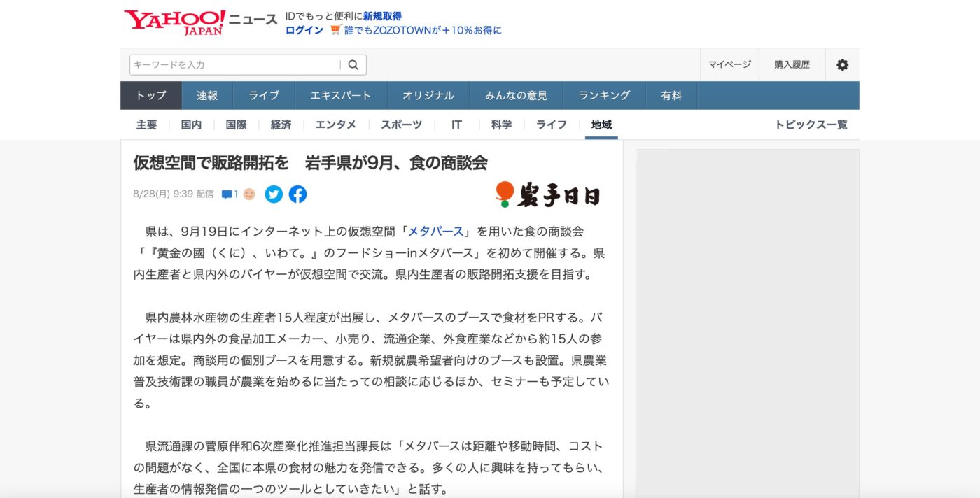This screenshot has width=980, height=498.
Task: Open the オリジナル navigation tab
Action: click(x=428, y=96)
